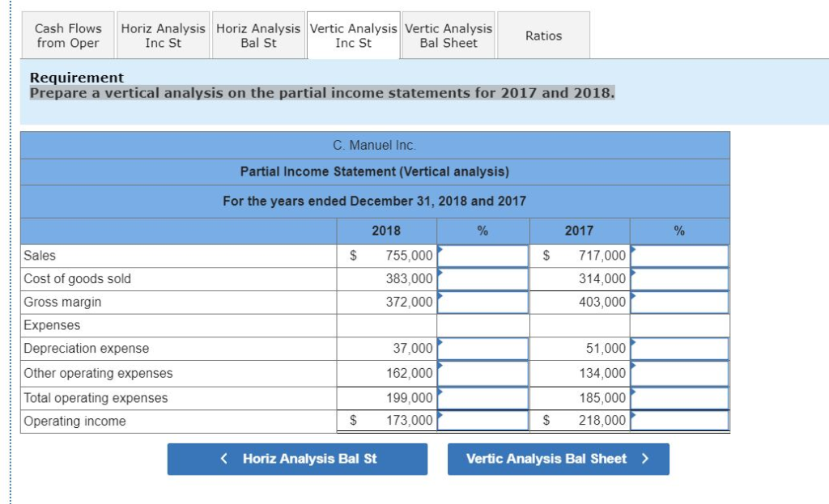The height and width of the screenshot is (504, 829).
Task: Click the Horiz Analysis Bal St navigation button
Action: tap(297, 459)
